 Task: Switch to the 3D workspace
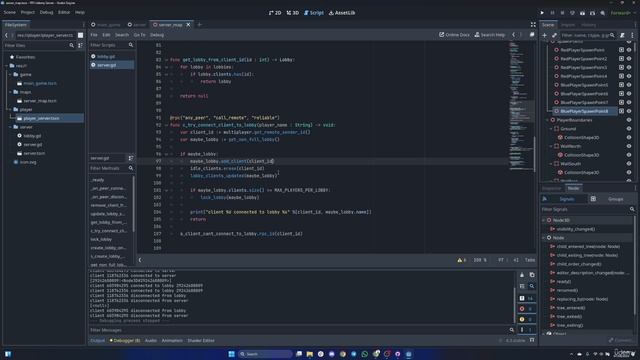pos(292,13)
